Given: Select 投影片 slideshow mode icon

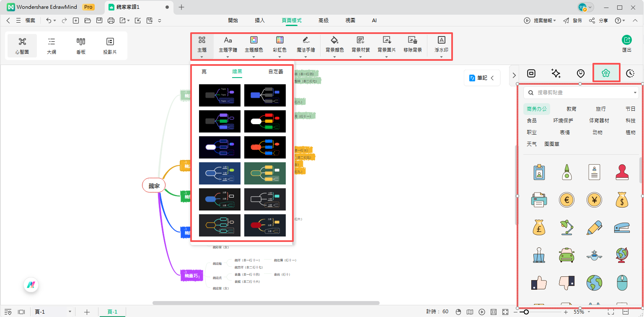Looking at the screenshot, I should [x=110, y=45].
